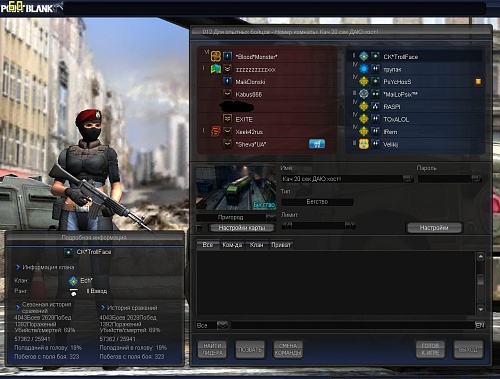Image resolution: width=500 pixels, height=379 pixels.
Task: Toggle the EN chat language indicator
Action: click(x=480, y=325)
